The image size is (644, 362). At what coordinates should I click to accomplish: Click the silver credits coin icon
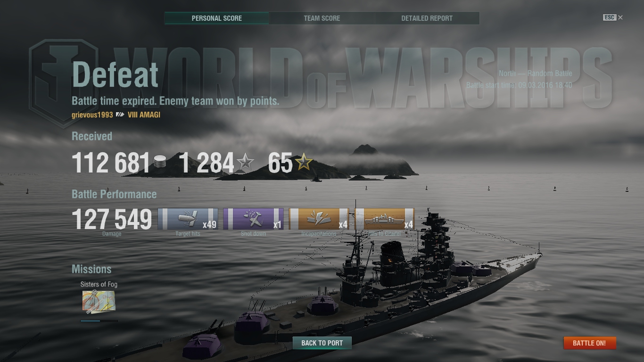pos(160,163)
